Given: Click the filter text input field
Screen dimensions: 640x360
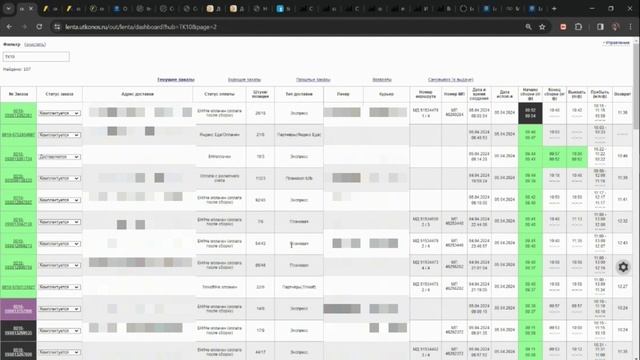Looking at the screenshot, I should click(36, 57).
